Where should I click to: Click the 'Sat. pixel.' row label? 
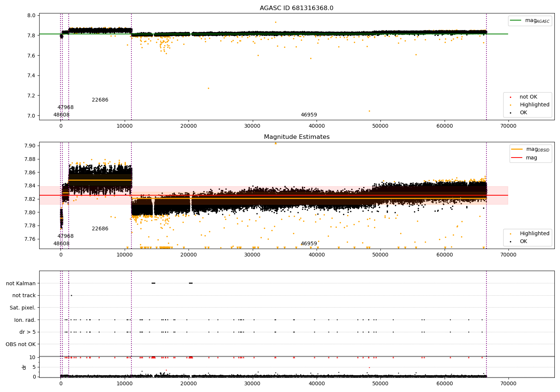tap(22, 308)
